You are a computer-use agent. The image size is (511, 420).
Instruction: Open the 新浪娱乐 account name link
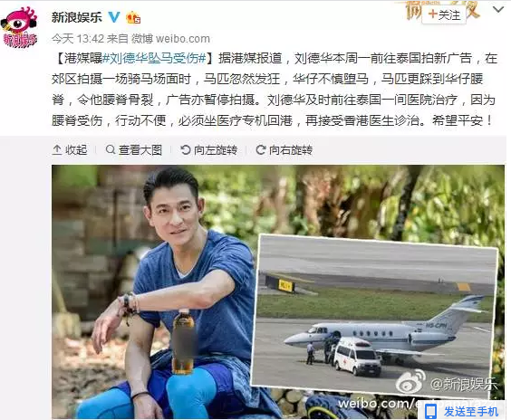(x=77, y=17)
